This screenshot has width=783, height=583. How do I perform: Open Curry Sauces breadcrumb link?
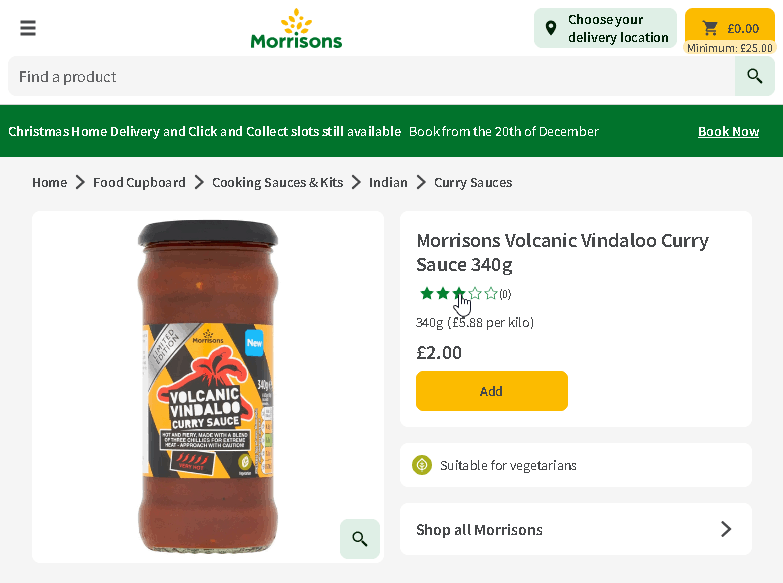(x=473, y=182)
